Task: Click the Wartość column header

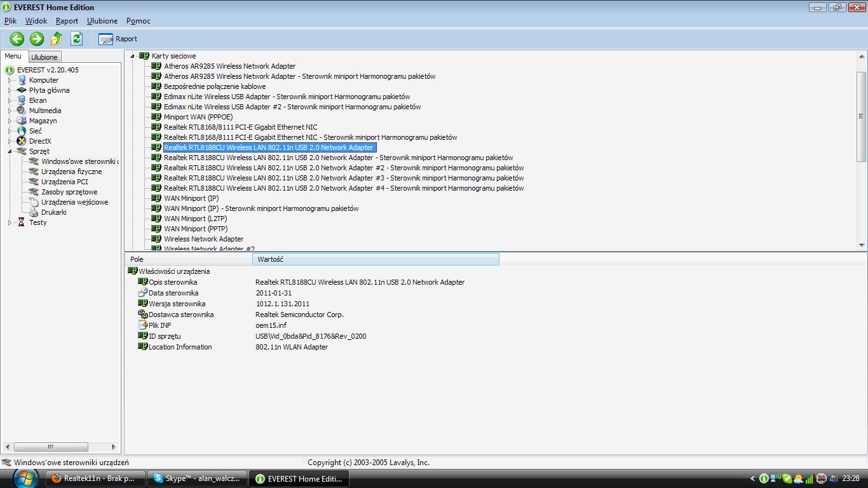Action: click(376, 259)
